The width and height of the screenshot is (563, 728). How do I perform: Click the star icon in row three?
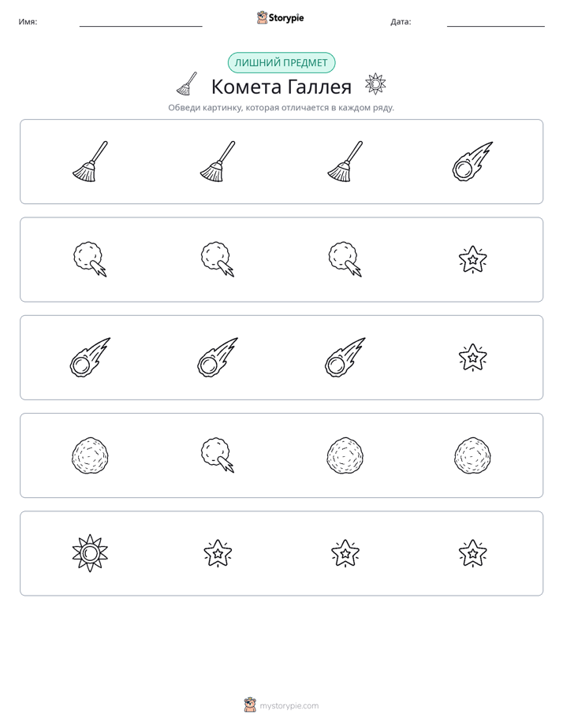pos(472,358)
